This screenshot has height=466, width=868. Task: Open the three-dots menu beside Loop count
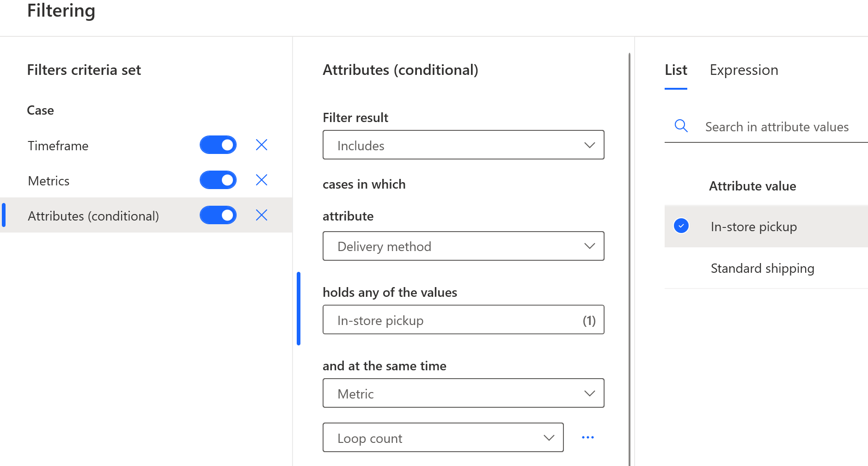[588, 437]
